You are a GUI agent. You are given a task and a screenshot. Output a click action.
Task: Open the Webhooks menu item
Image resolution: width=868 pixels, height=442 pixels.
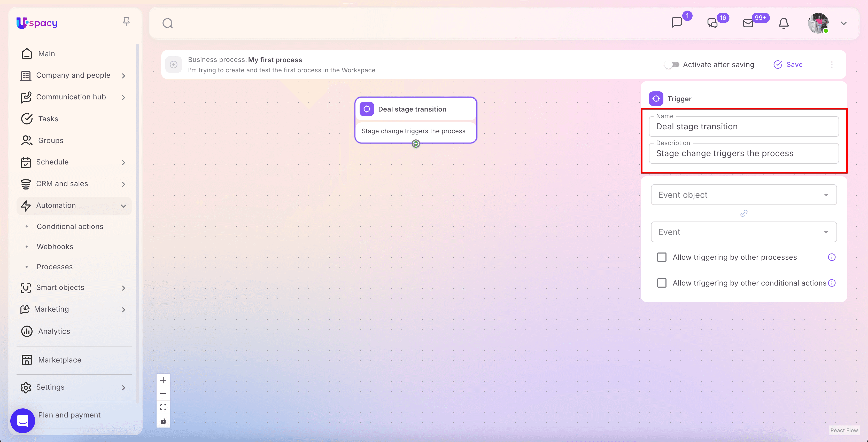pos(55,246)
